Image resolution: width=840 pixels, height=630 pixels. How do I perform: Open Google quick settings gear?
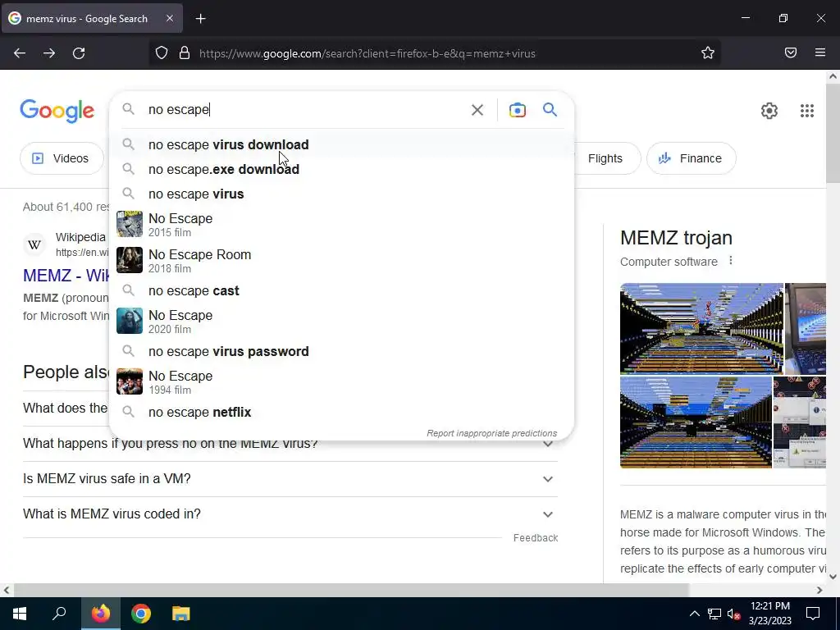click(x=769, y=111)
